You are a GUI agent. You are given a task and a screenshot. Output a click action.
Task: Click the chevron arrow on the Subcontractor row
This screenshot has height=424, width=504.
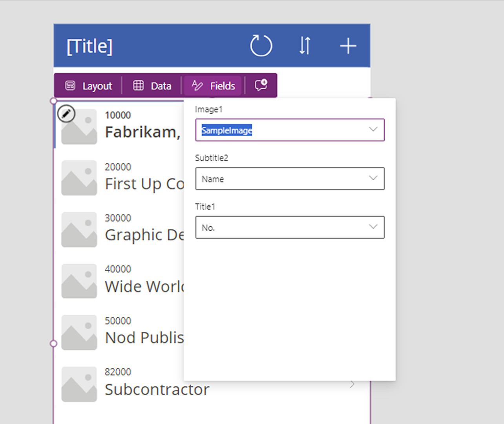tap(352, 384)
